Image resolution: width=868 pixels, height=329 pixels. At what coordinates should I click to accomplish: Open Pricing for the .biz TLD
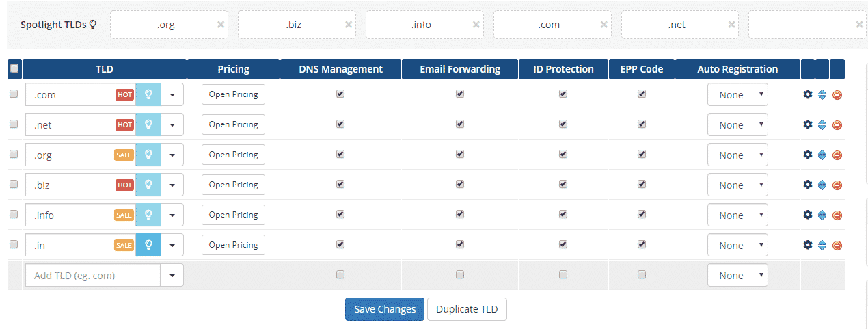[233, 185]
